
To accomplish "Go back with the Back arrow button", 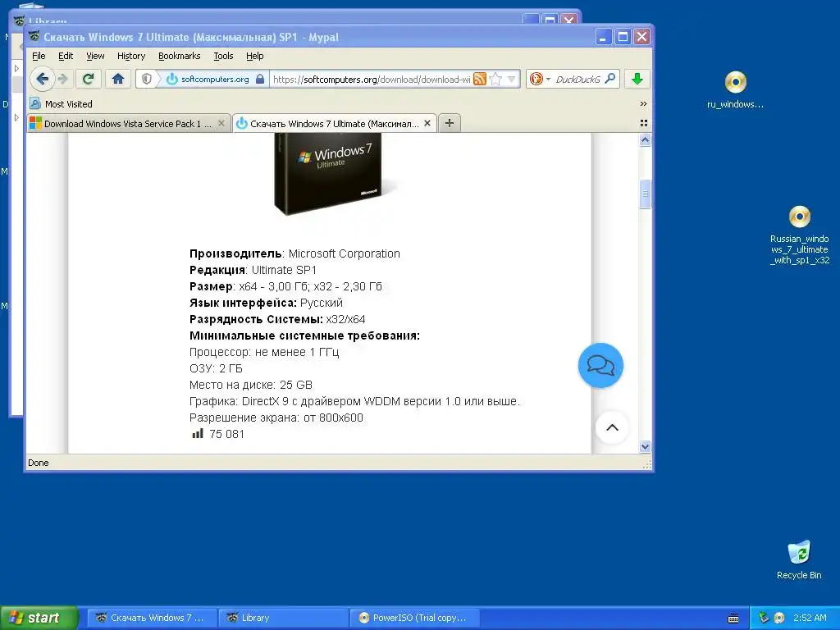I will (x=43, y=80).
